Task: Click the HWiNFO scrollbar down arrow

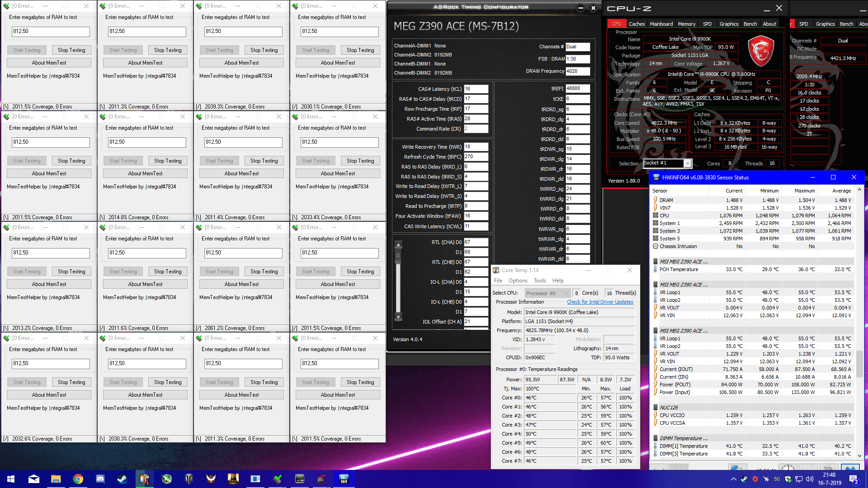Action: click(859, 455)
